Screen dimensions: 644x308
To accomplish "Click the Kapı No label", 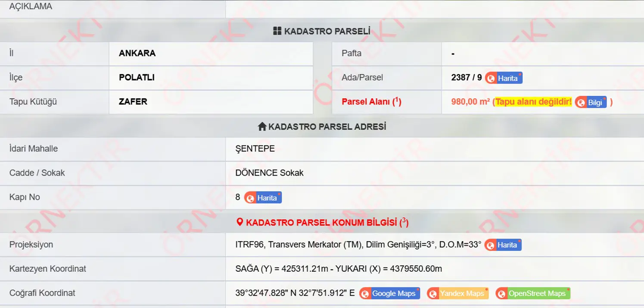I will click(25, 197).
